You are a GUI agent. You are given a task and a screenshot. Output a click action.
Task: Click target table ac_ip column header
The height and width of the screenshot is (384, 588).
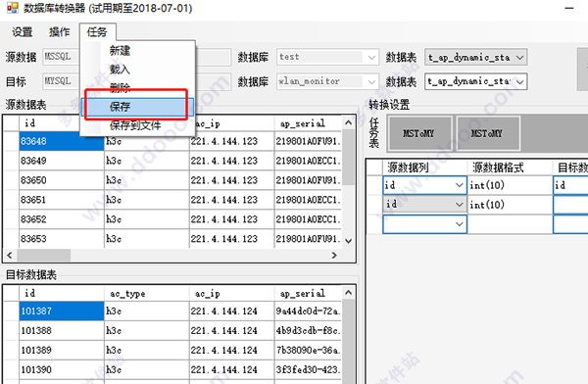pos(231,293)
